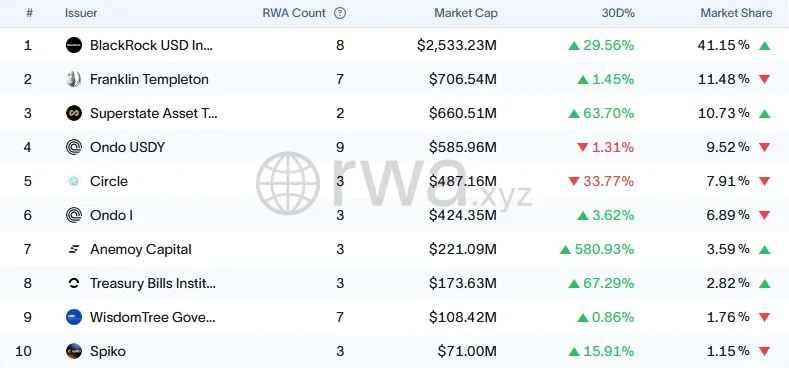The image size is (789, 368).
Task: Open the Anemoy Capital issuer link
Action: pyautogui.click(x=141, y=249)
